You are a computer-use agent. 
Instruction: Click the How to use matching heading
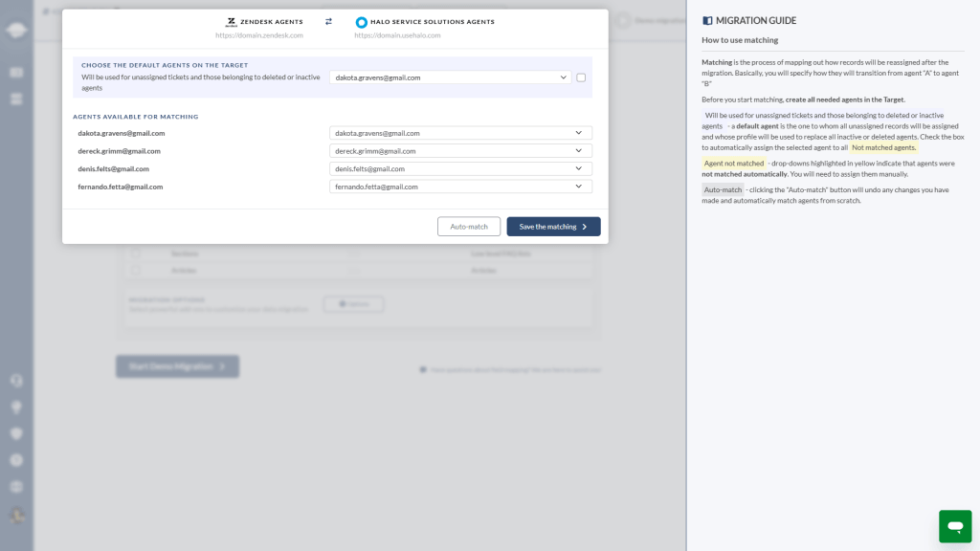[x=740, y=40]
